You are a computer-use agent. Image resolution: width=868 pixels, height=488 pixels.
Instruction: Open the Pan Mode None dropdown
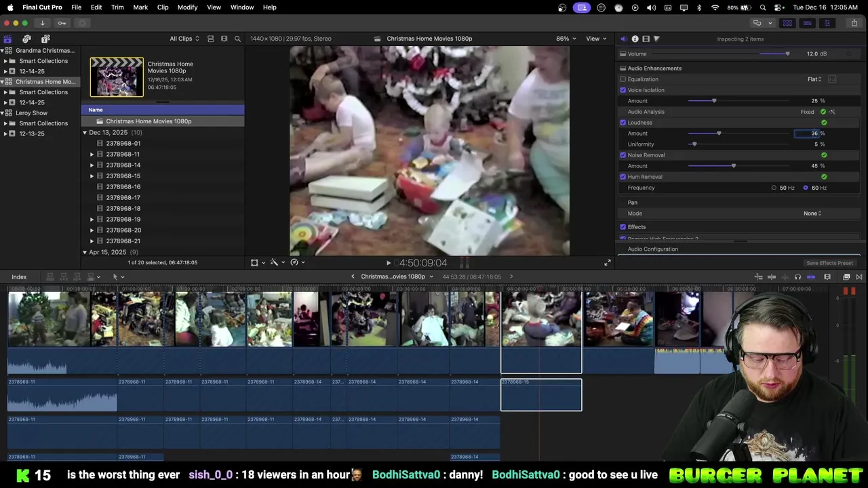coord(812,213)
